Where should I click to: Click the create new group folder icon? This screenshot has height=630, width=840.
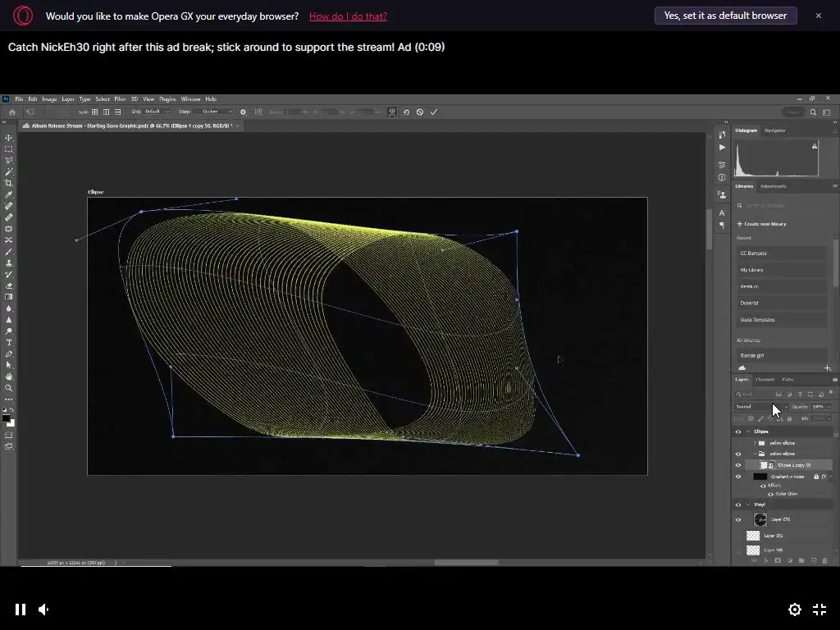[x=801, y=560]
